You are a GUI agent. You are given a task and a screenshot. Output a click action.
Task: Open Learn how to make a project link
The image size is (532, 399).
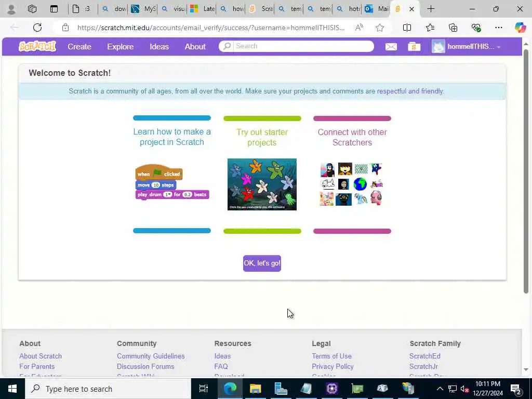[172, 137]
